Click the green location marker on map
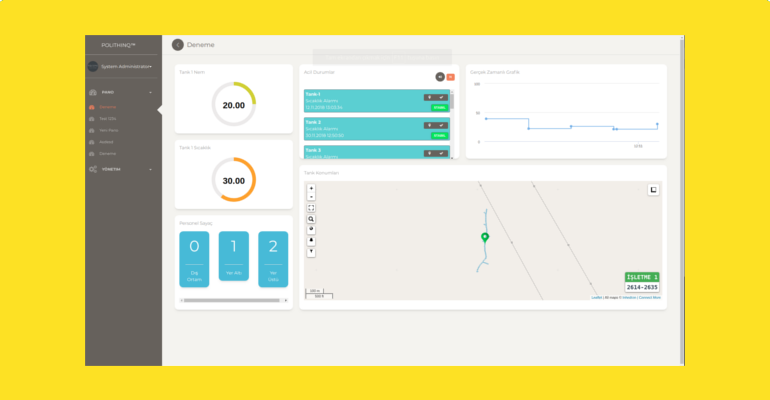 coord(485,238)
